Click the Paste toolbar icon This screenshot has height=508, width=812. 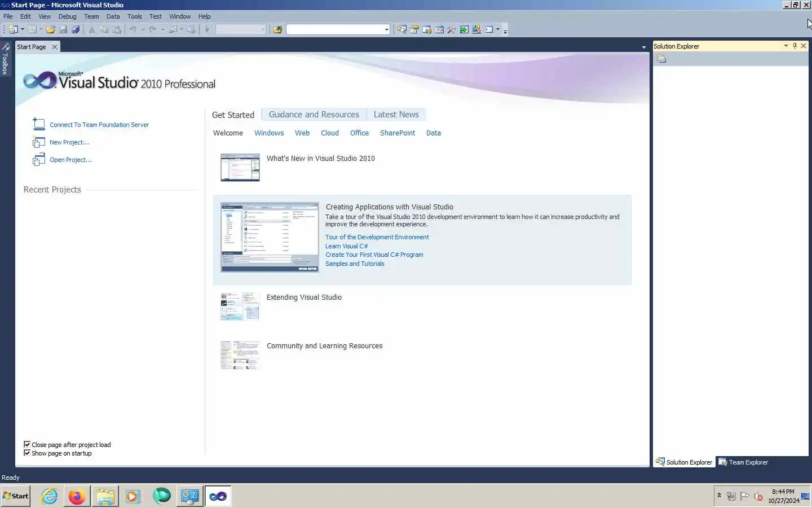[117, 29]
